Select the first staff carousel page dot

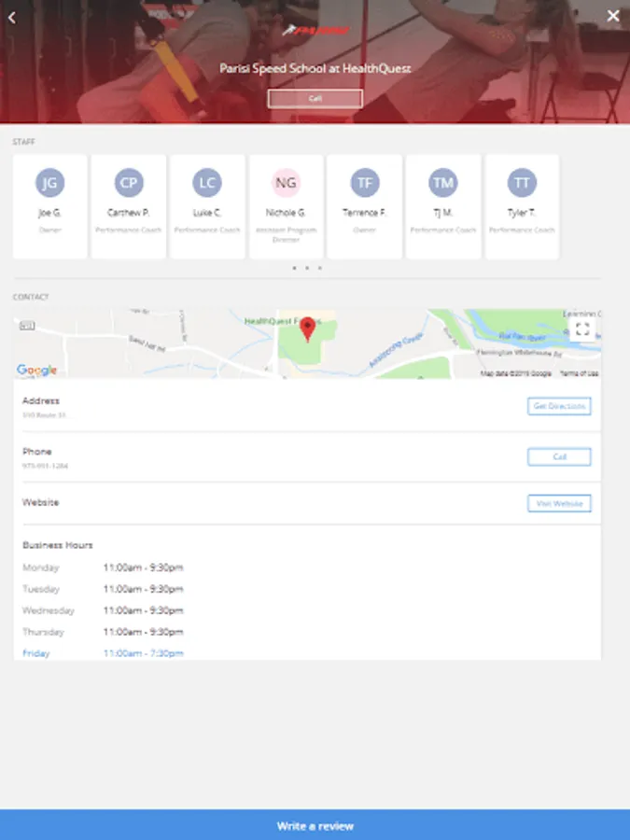coord(294,268)
